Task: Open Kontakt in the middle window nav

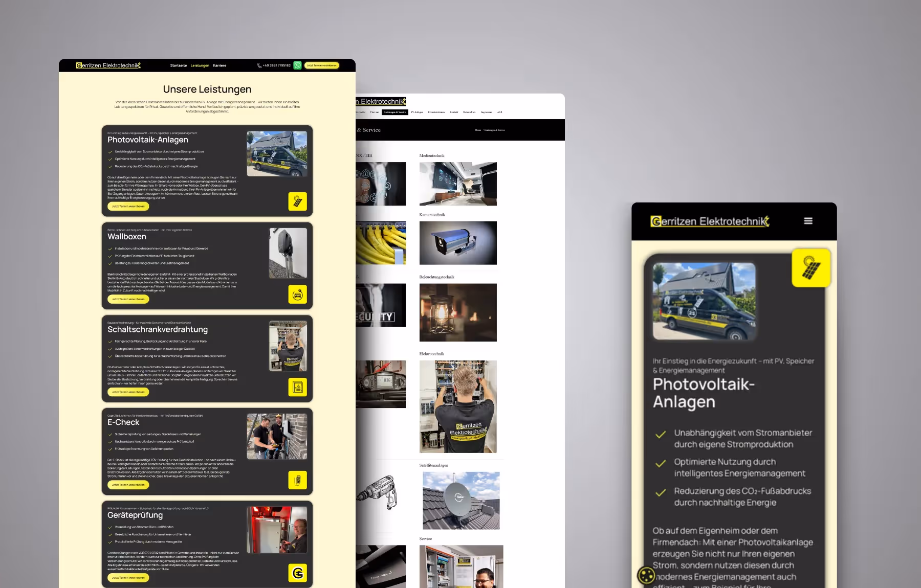Action: point(454,112)
